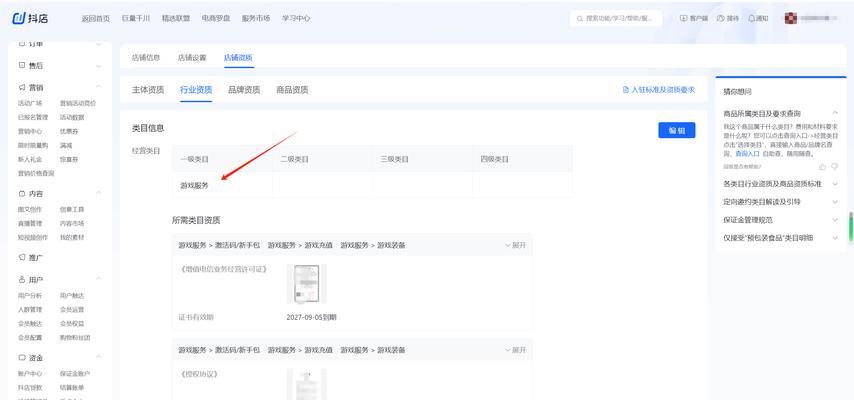
Task: Expand 各类目行业资质及商品资质标准 question
Action: tap(835, 184)
